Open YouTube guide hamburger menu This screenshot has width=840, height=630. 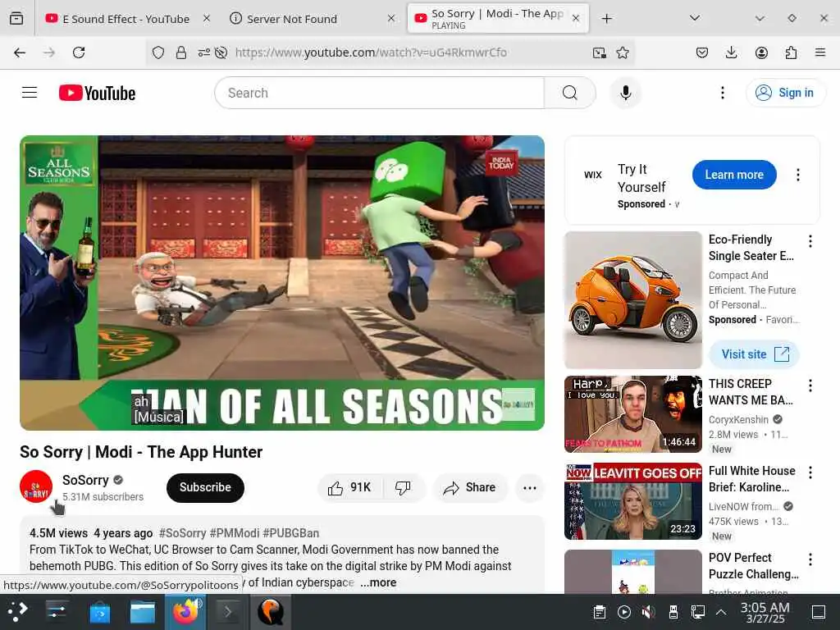pos(30,93)
